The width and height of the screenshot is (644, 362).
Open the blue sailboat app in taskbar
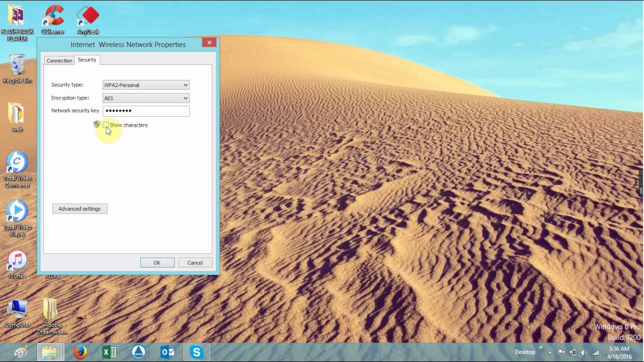pyautogui.click(x=138, y=352)
